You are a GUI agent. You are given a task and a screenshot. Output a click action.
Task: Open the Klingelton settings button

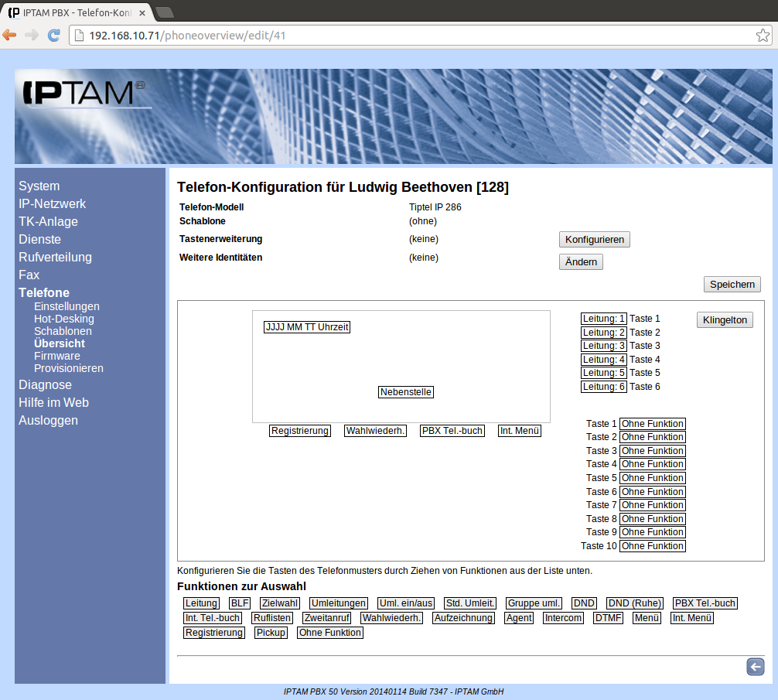point(724,319)
